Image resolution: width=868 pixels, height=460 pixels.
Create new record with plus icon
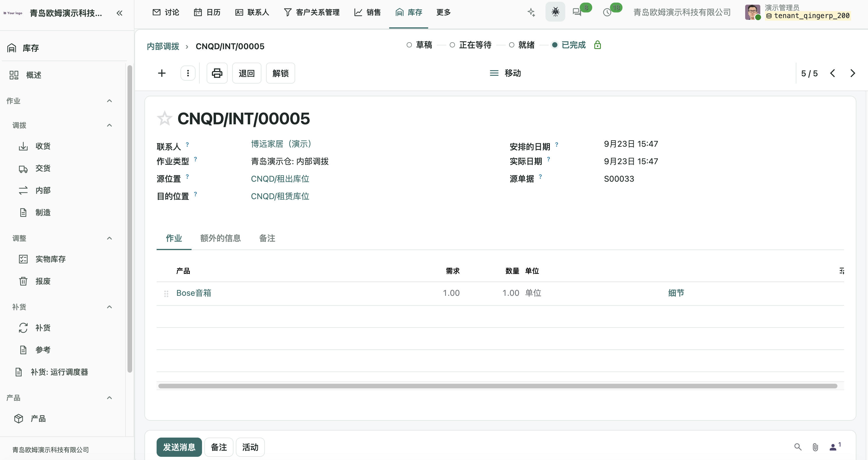point(162,73)
